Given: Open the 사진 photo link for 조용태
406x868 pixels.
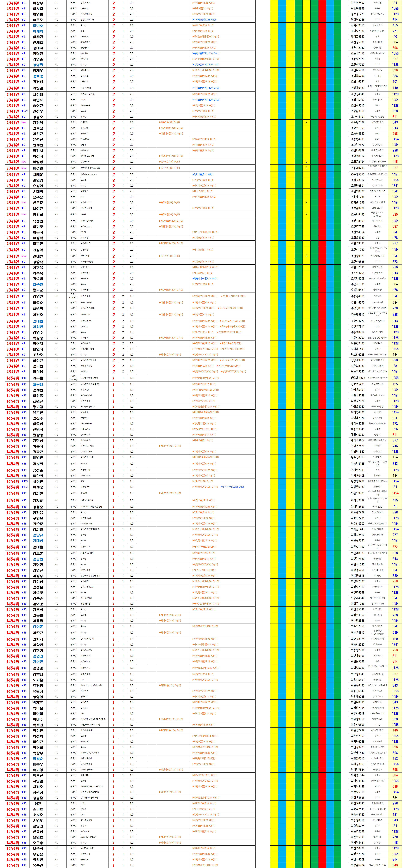Looking at the screenshot, I should tap(56, 384).
